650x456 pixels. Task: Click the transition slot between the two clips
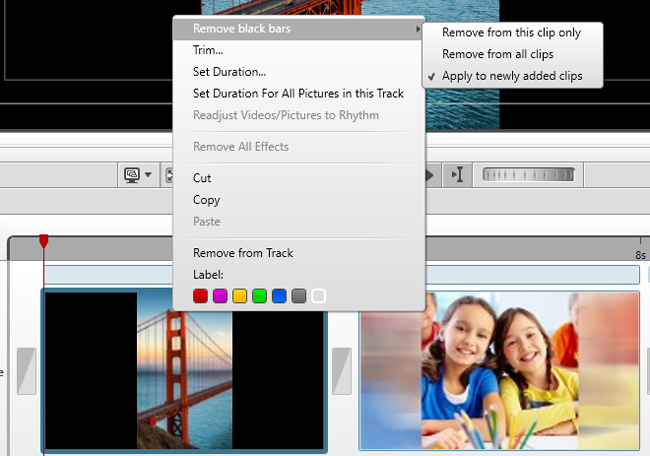(341, 370)
